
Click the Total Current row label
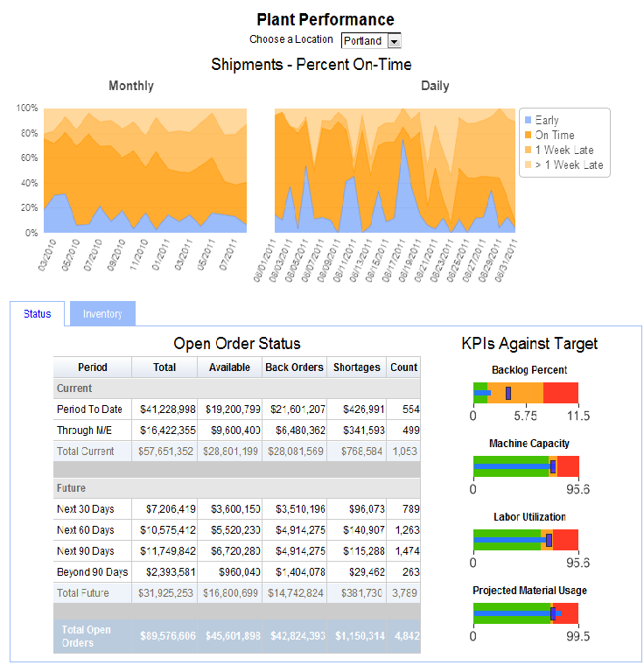tap(85, 451)
